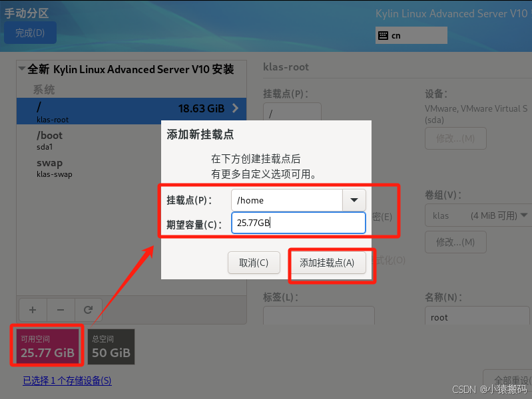Click the /home mount point text field

coord(287,200)
